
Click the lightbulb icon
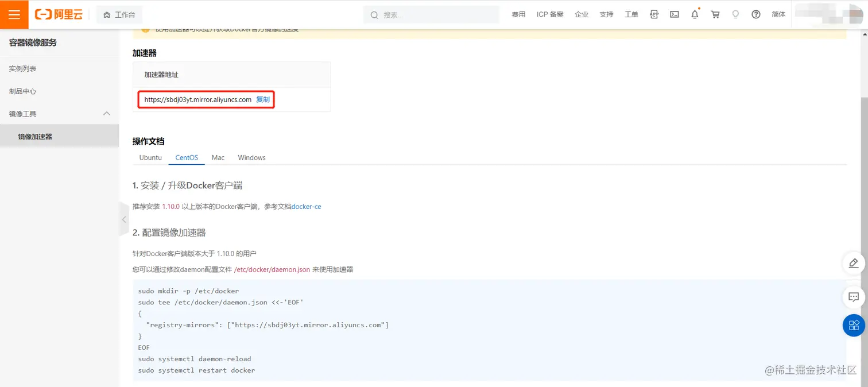tap(735, 15)
